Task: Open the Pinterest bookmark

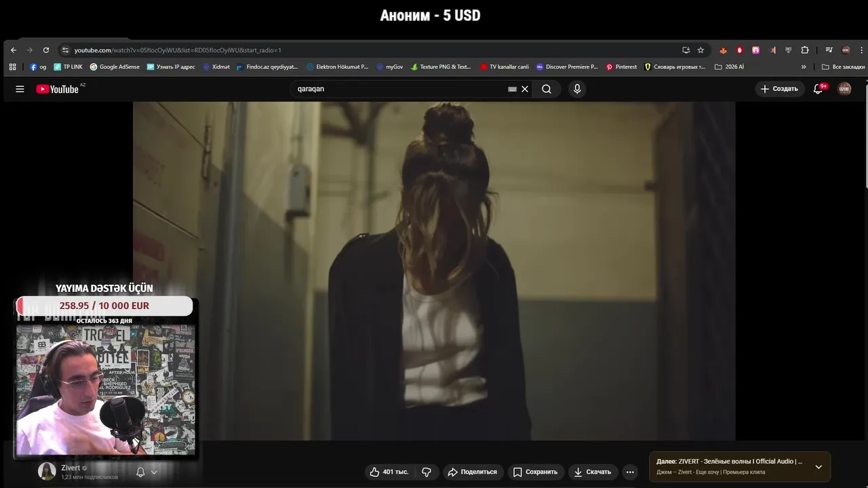Action: pos(621,67)
